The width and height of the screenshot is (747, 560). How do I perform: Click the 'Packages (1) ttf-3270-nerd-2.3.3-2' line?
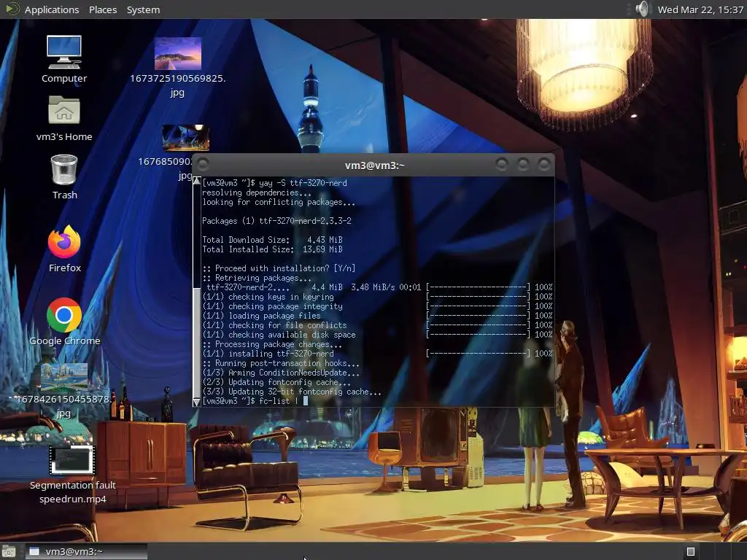pos(276,221)
